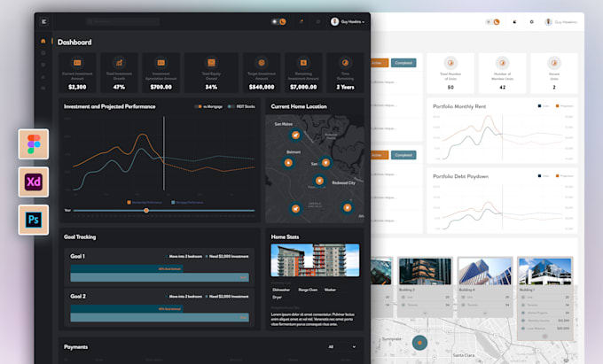603x364 pixels.
Task: Select the map pin left of Redwood City
Action: tap(319, 181)
